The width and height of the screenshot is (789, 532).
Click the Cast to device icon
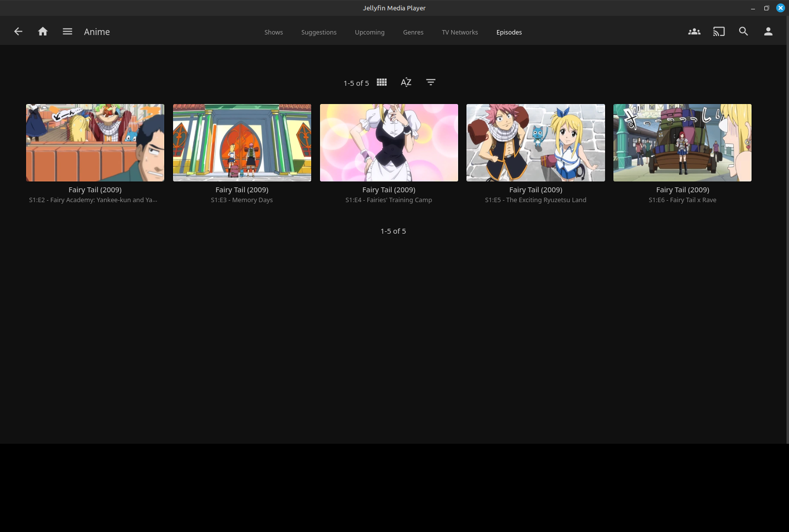tap(719, 32)
